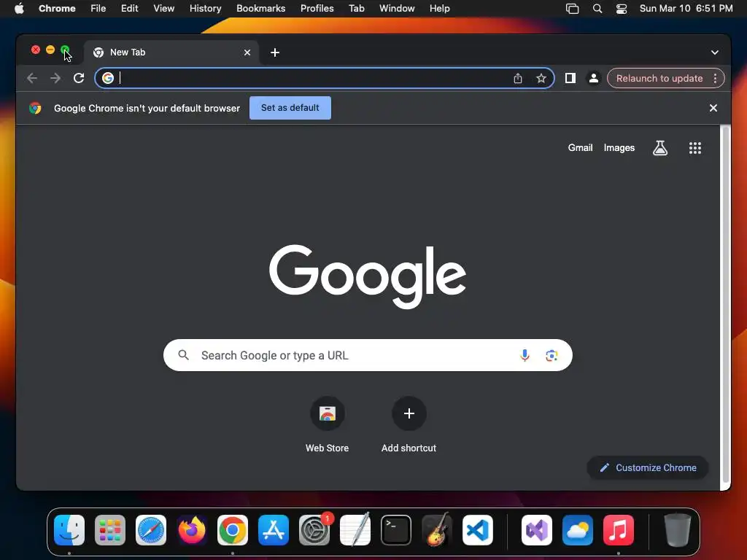Open the History menu
The width and height of the screenshot is (747, 560).
pyautogui.click(x=205, y=9)
